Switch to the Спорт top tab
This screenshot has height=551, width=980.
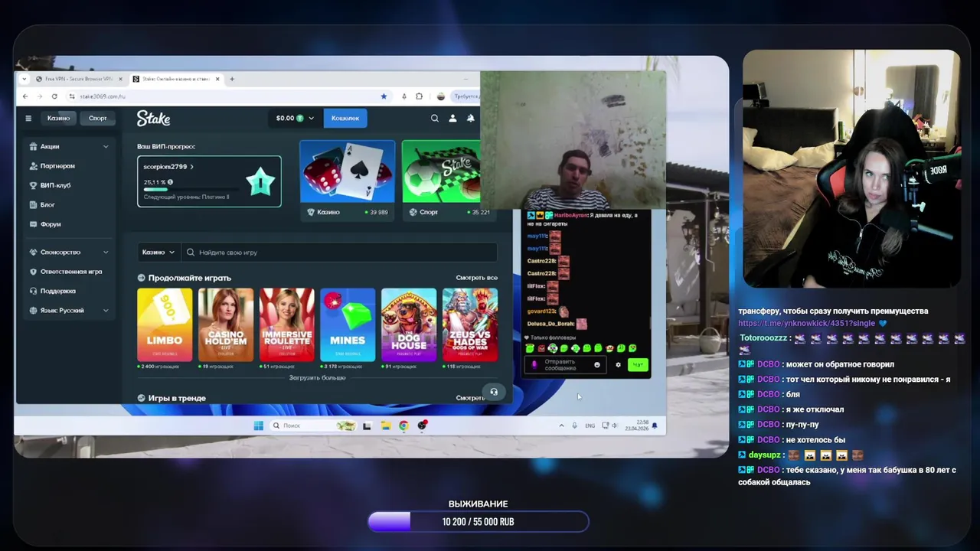click(98, 118)
